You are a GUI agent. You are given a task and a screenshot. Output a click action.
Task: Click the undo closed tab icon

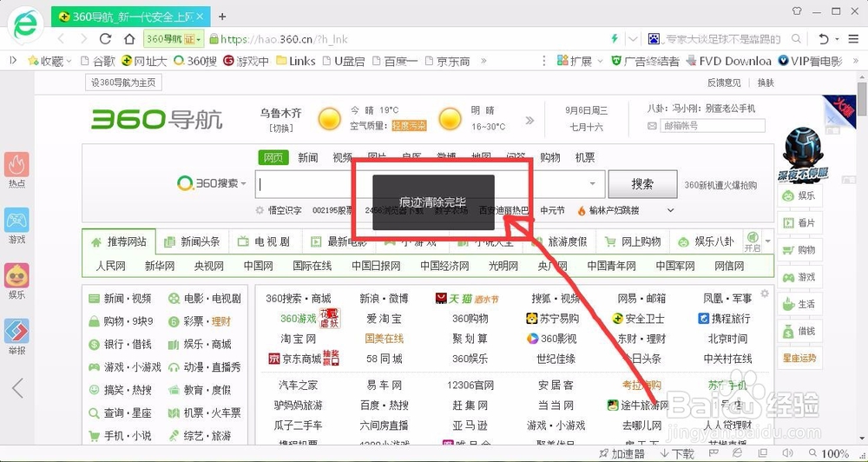click(824, 39)
